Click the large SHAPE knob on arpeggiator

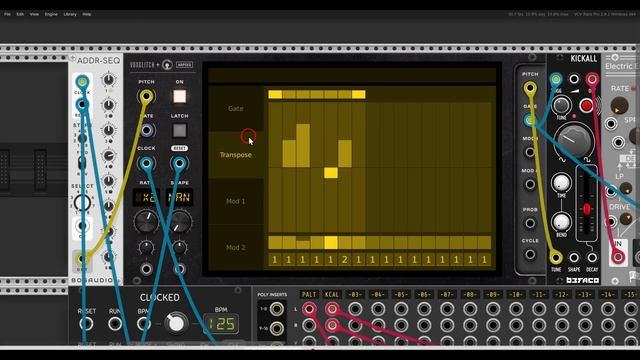(x=180, y=222)
